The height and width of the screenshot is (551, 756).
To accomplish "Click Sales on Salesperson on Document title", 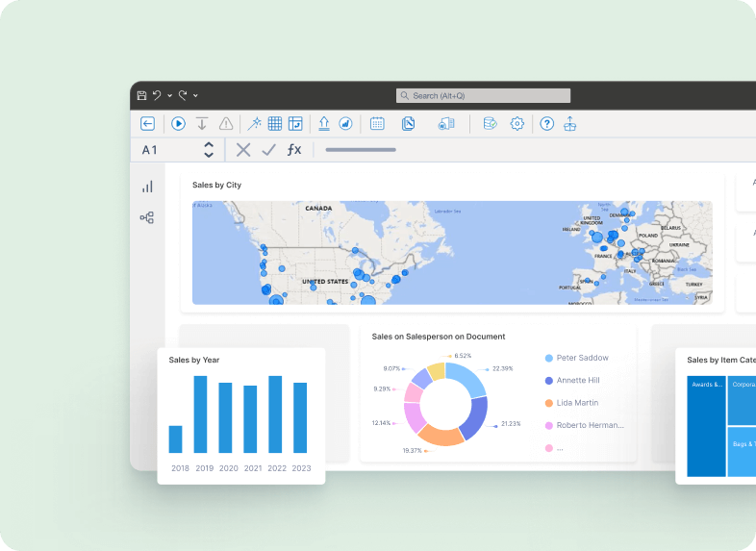I will [x=439, y=337].
